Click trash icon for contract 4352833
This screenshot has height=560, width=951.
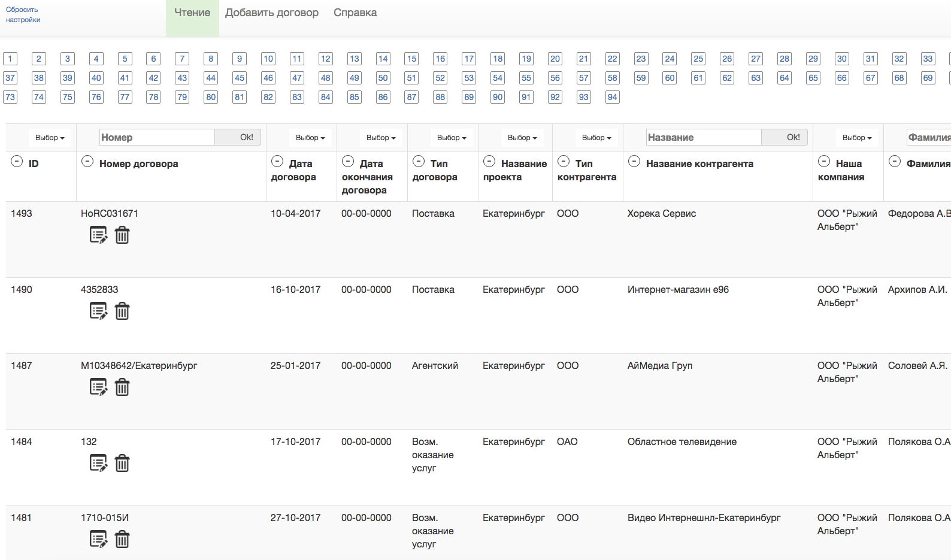(122, 311)
